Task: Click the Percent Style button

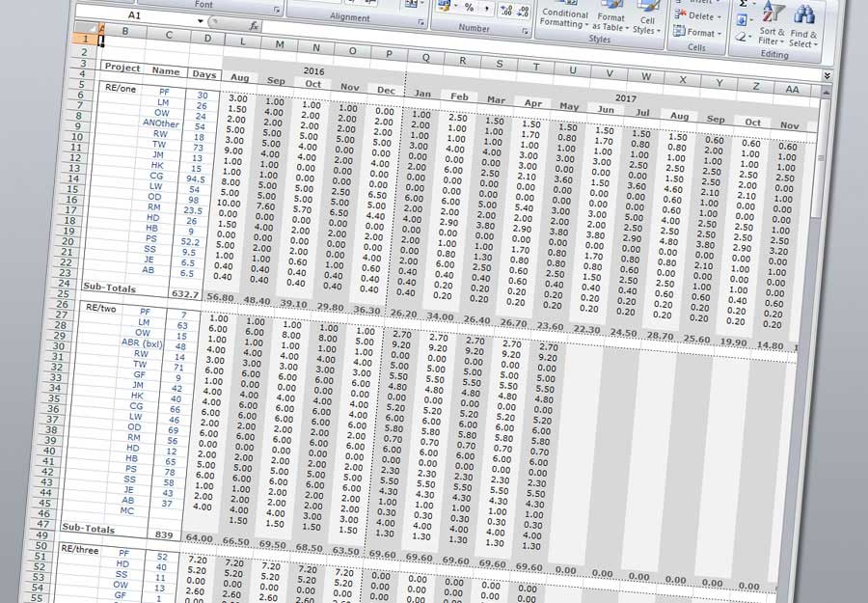Action: click(x=469, y=7)
